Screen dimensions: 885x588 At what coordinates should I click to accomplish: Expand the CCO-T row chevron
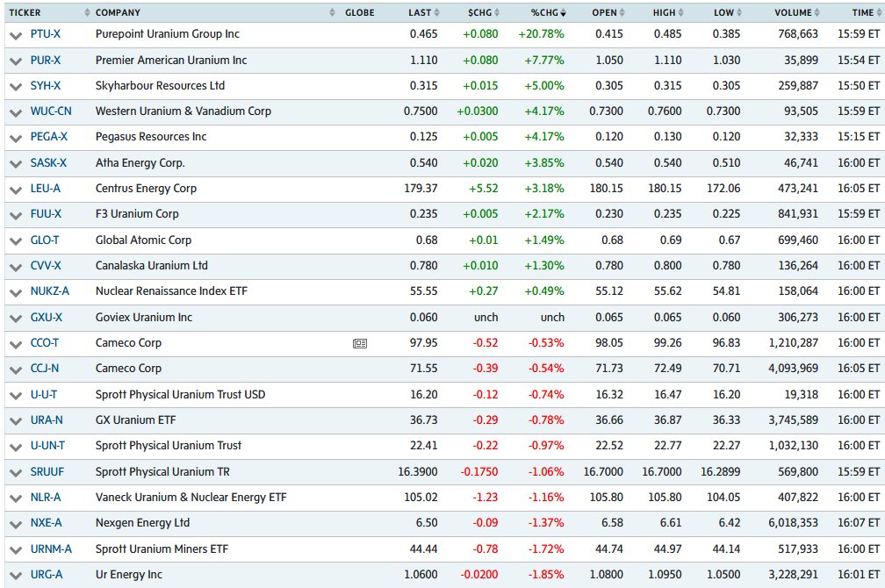point(15,344)
